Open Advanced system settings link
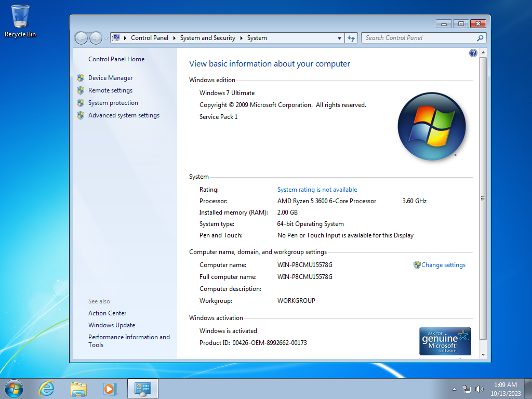The height and width of the screenshot is (399, 532). click(x=124, y=115)
